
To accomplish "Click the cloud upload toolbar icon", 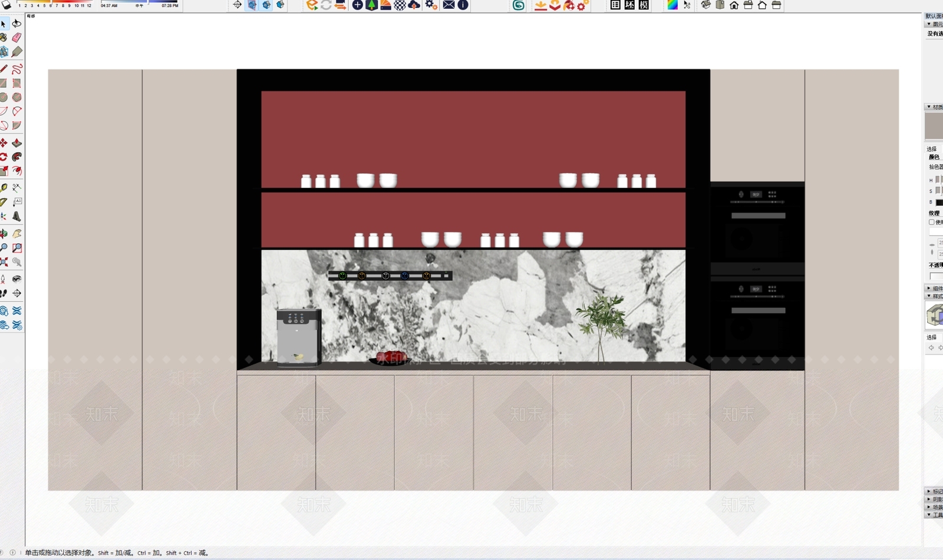I will click(414, 5).
